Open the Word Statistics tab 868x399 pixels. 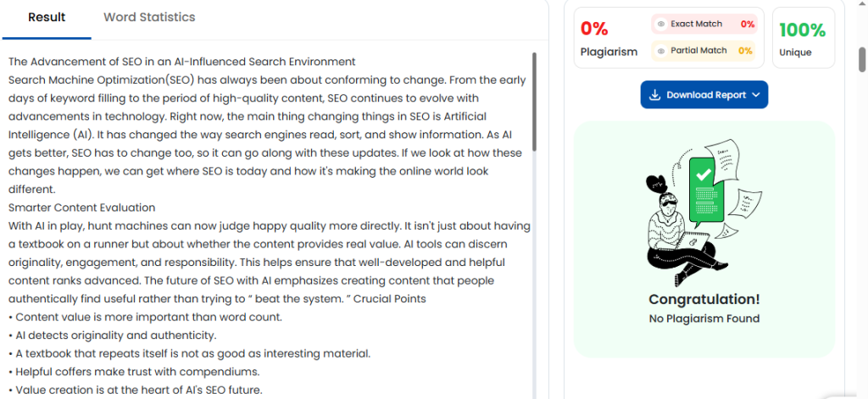149,17
